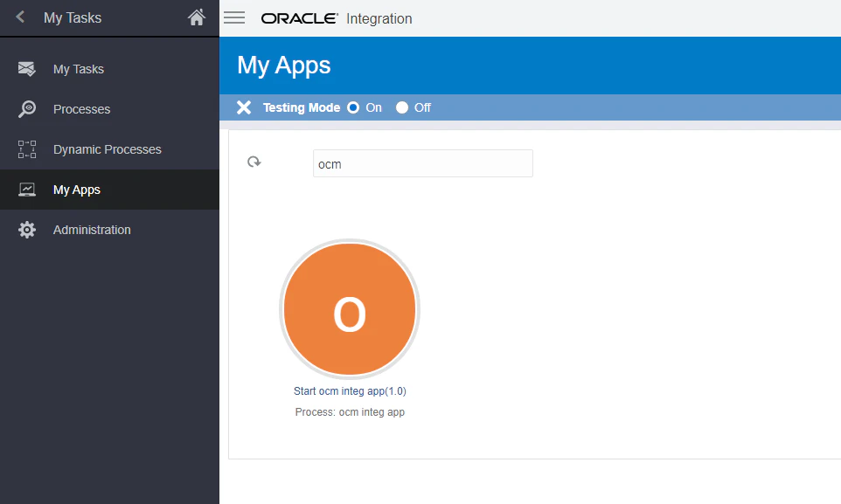Click the Process: ocm integ app text

click(x=350, y=412)
